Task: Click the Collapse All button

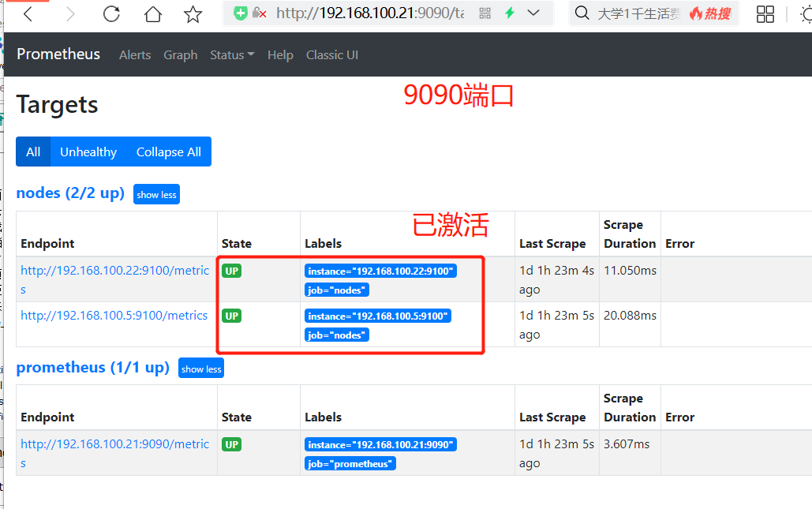Action: click(x=169, y=152)
